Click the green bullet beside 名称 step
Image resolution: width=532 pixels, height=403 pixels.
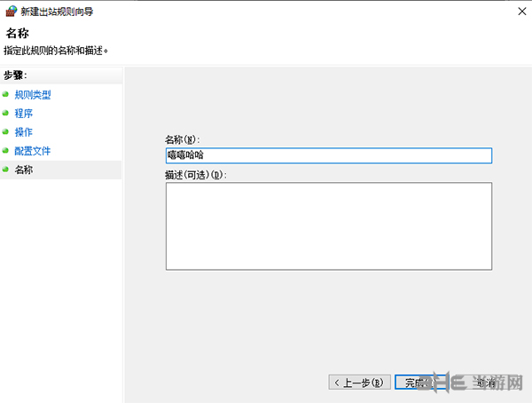pyautogui.click(x=5, y=170)
